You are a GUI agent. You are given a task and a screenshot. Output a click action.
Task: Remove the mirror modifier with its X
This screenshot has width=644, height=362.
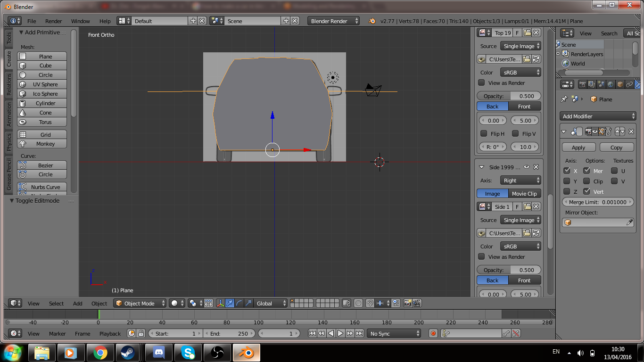[631, 132]
